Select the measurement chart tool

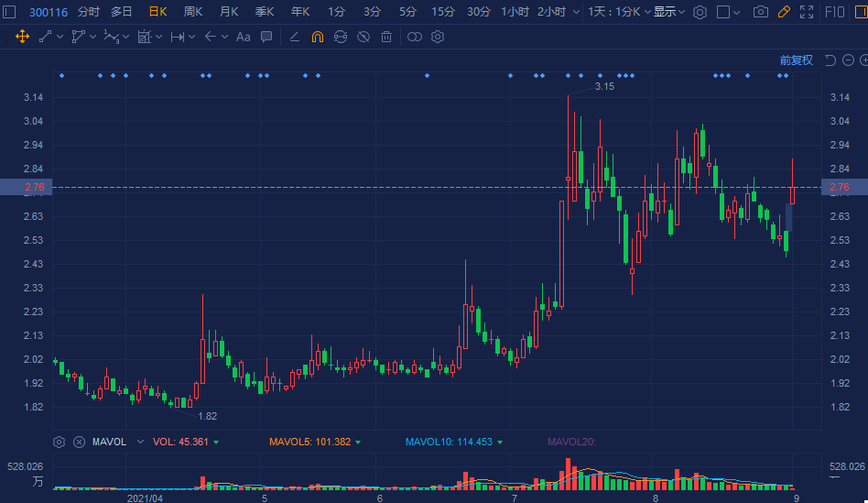pos(145,37)
